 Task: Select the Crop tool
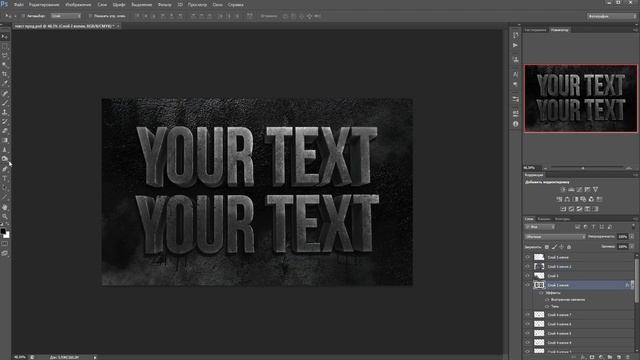pyautogui.click(x=4, y=74)
